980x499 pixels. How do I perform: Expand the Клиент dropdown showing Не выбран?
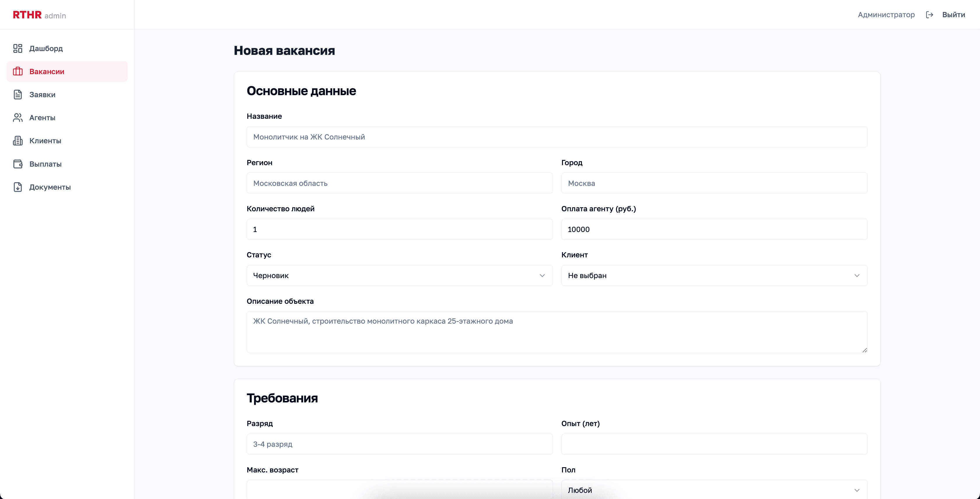point(714,275)
